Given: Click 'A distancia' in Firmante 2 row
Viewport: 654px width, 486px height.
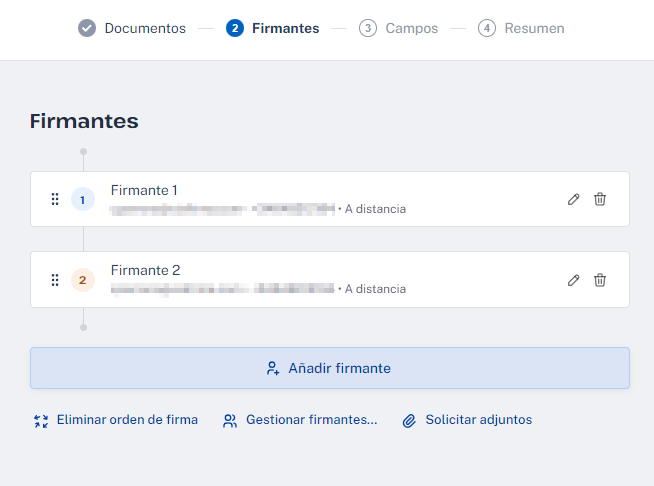Looking at the screenshot, I should tap(375, 289).
